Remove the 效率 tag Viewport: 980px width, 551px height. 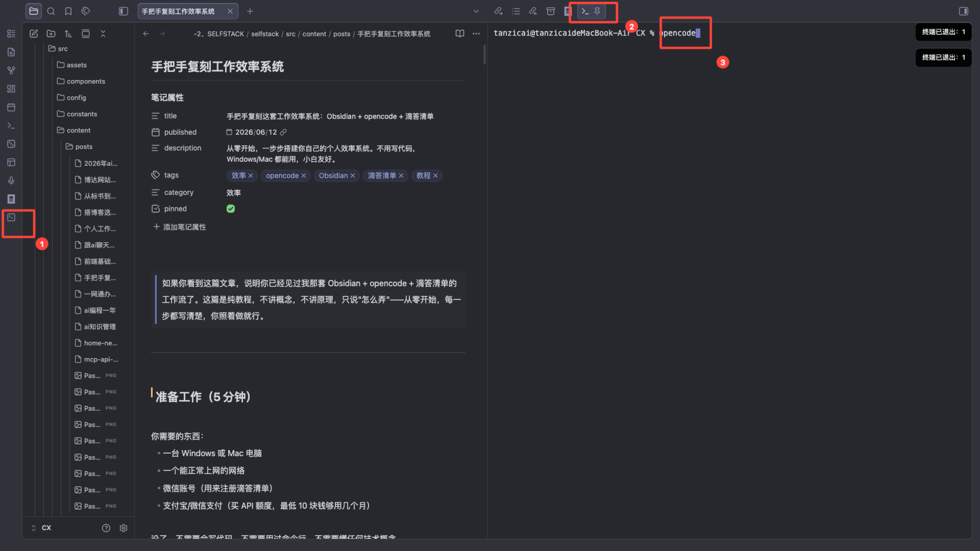250,175
